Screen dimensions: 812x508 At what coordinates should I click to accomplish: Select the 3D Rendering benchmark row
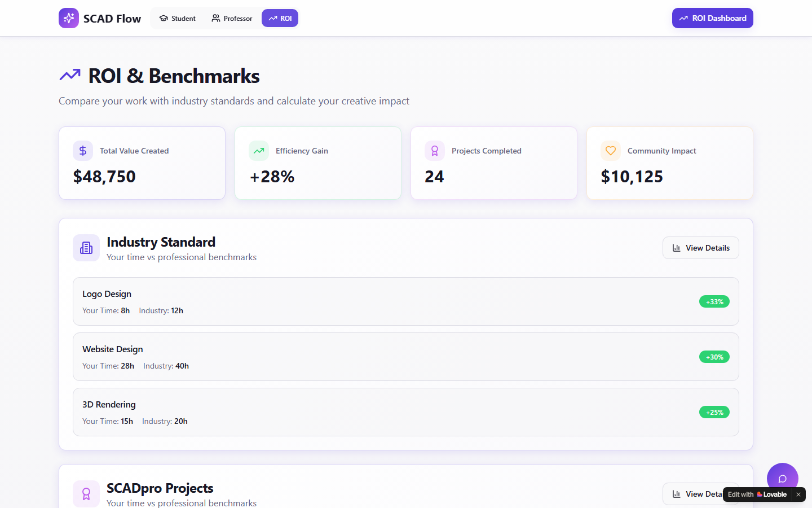(406, 412)
